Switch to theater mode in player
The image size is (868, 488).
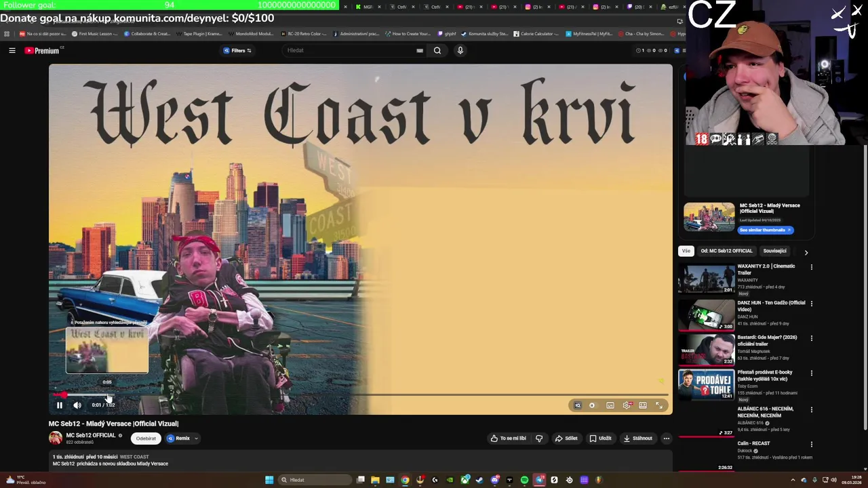point(643,405)
